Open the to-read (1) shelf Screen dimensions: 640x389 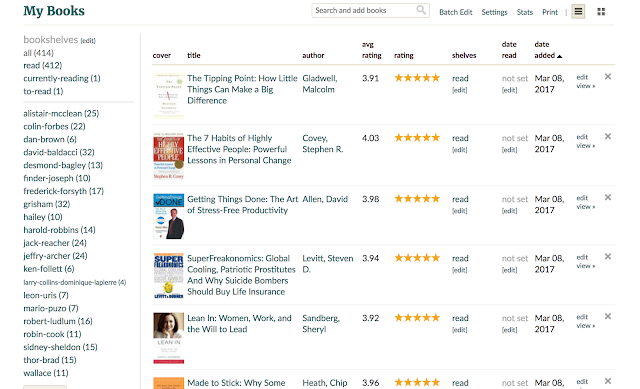pyautogui.click(x=43, y=91)
